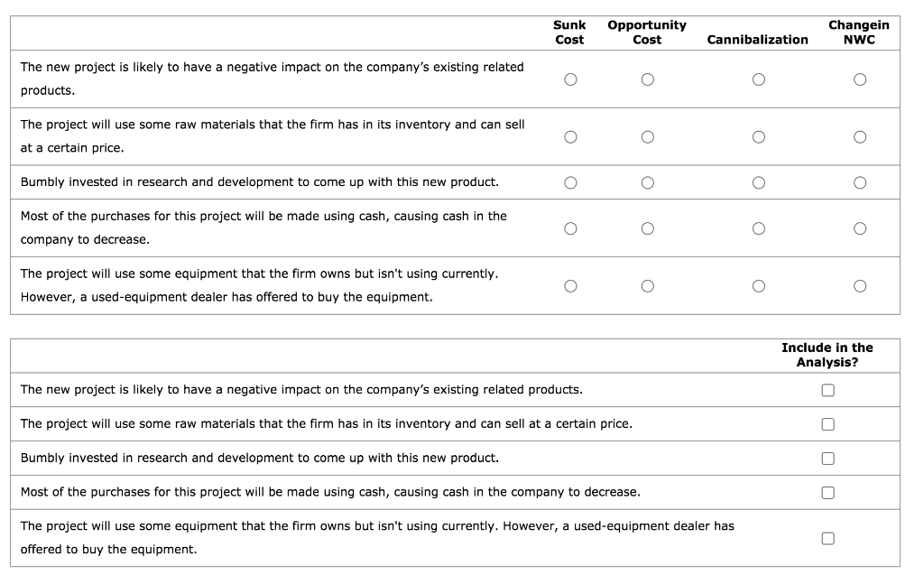Image resolution: width=924 pixels, height=575 pixels.
Task: Select Cannibalization for negative impact on existing products
Action: tap(758, 79)
